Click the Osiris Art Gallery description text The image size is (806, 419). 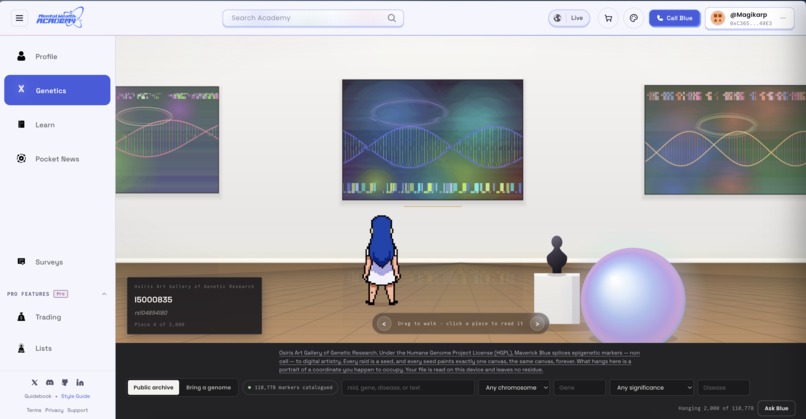pos(460,361)
